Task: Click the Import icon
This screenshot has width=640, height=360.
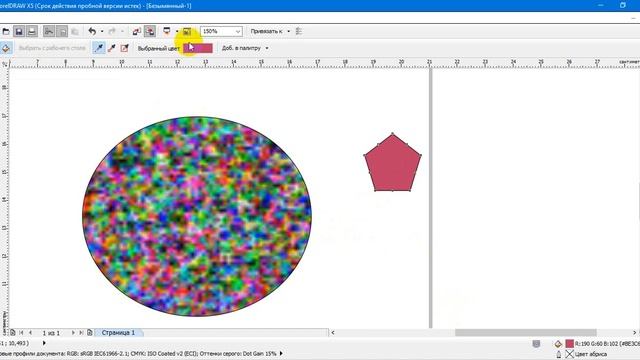Action: pyautogui.click(x=137, y=31)
